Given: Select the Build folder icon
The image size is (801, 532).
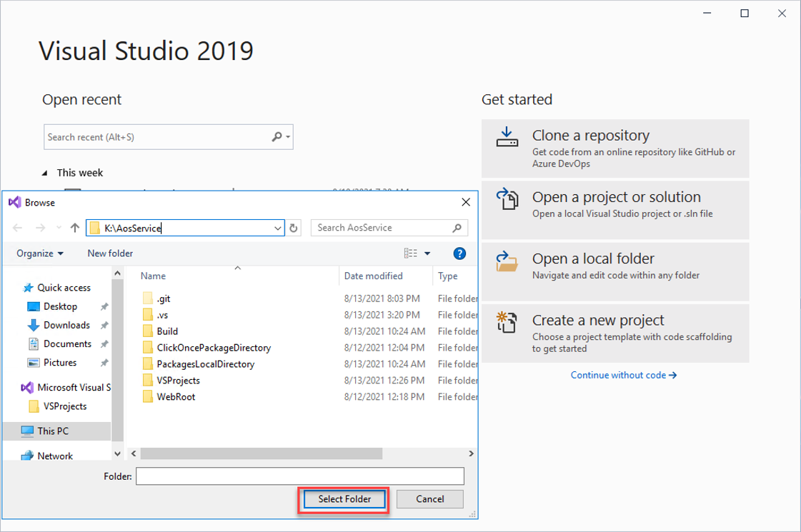Looking at the screenshot, I should click(x=148, y=331).
